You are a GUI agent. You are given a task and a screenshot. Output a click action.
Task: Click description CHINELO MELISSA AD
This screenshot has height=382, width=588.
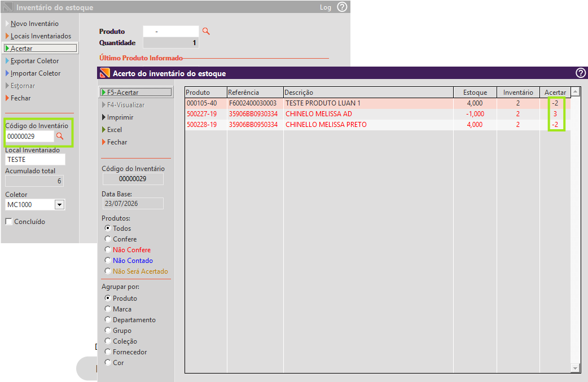tap(319, 114)
